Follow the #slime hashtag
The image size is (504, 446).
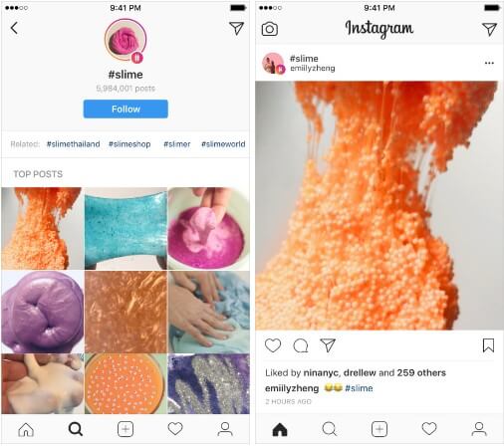click(x=126, y=109)
